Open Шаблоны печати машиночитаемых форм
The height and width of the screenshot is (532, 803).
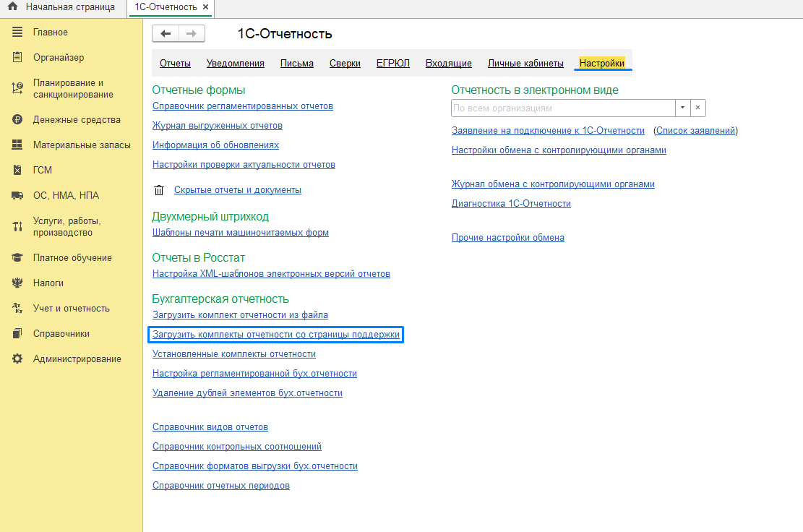[241, 233]
